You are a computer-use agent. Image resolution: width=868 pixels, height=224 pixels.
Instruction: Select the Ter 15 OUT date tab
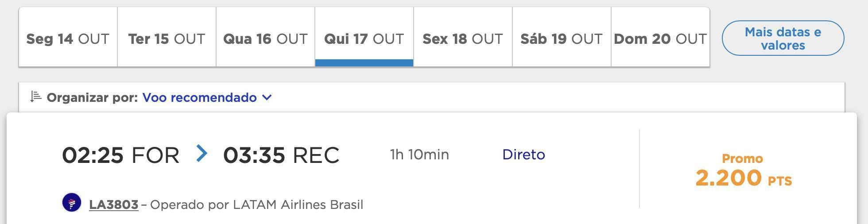[x=167, y=37]
